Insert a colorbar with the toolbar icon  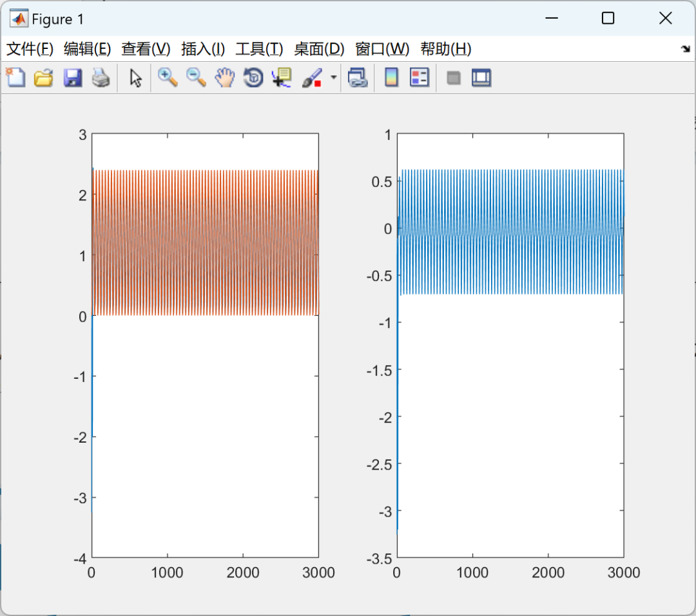pos(391,78)
